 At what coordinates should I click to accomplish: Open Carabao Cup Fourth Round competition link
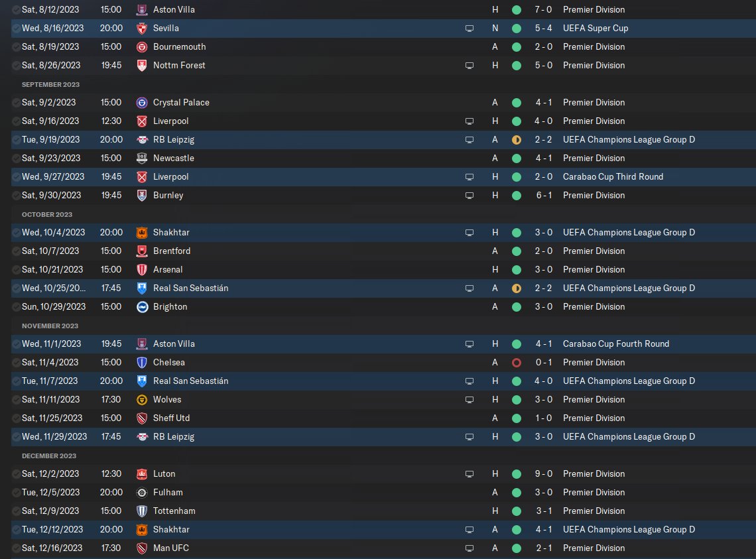pos(615,344)
